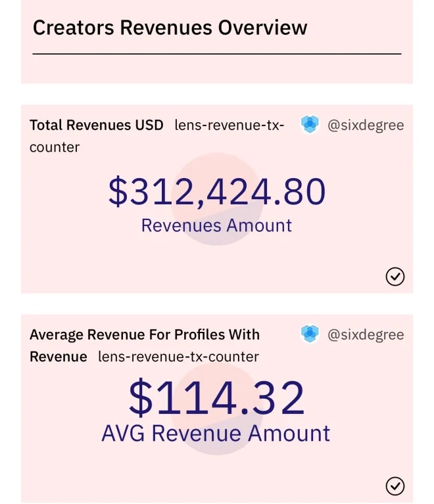The image size is (434, 504).
Task: Click the divider line under the overview heading
Action: [217, 54]
